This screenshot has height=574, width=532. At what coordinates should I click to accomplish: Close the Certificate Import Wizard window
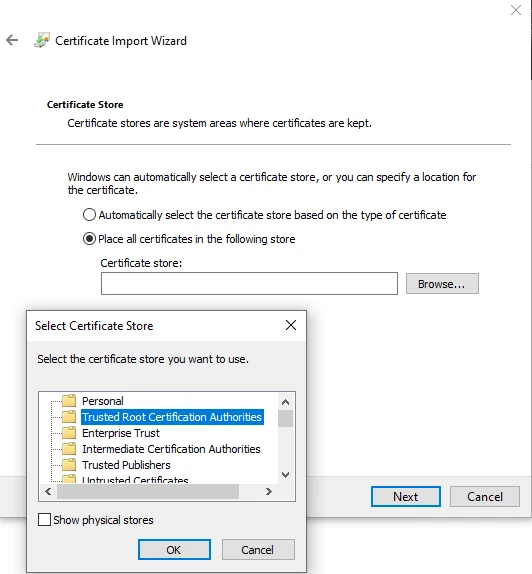(516, 10)
